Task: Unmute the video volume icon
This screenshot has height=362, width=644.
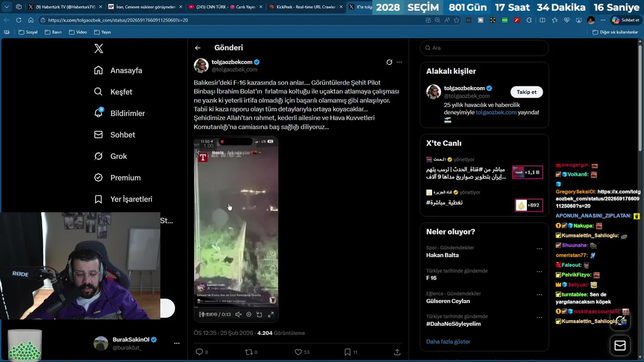Action: 238,314
